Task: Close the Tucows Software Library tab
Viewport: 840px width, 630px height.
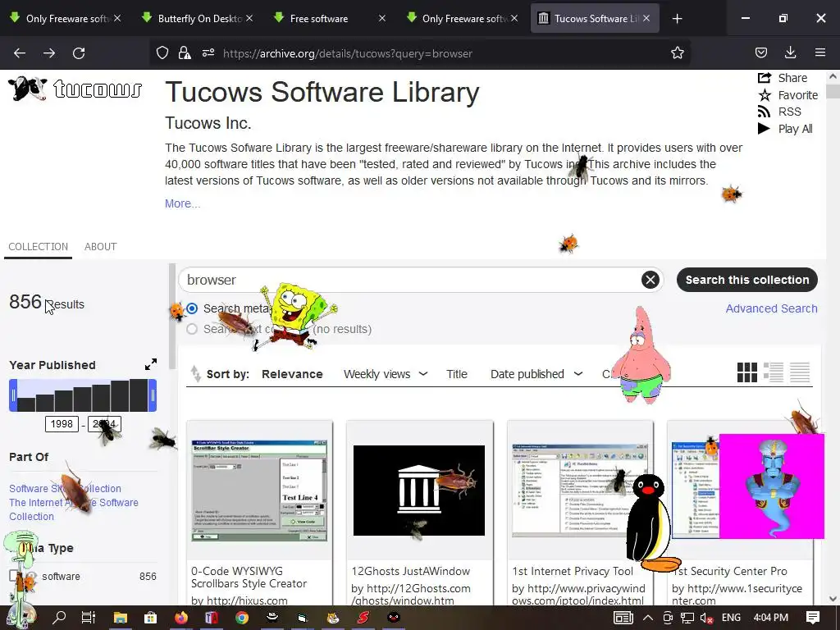Action: tap(646, 19)
